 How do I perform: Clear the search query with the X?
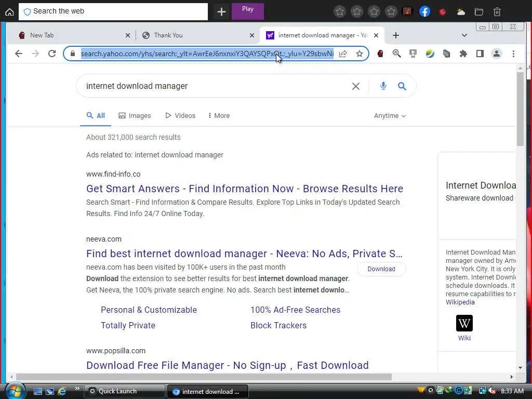355,86
